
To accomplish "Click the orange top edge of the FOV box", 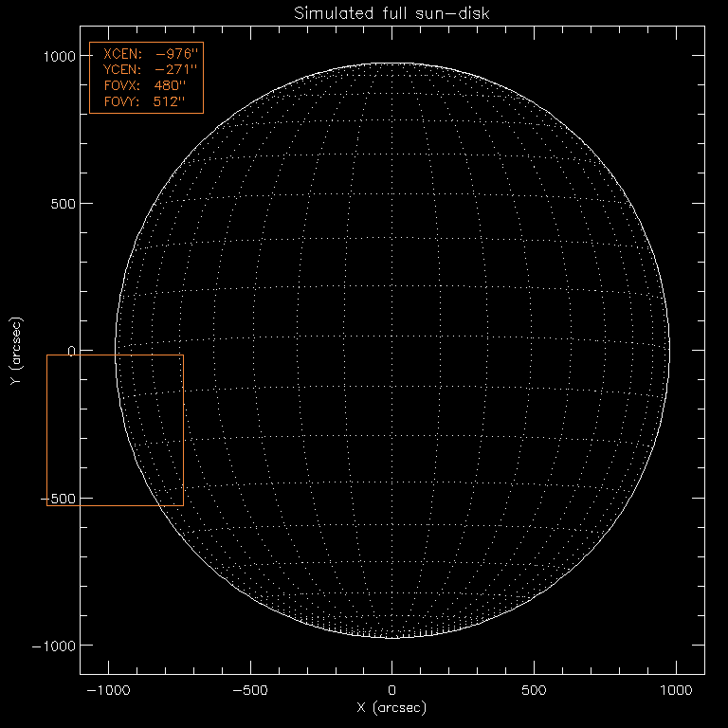I will [x=115, y=355].
